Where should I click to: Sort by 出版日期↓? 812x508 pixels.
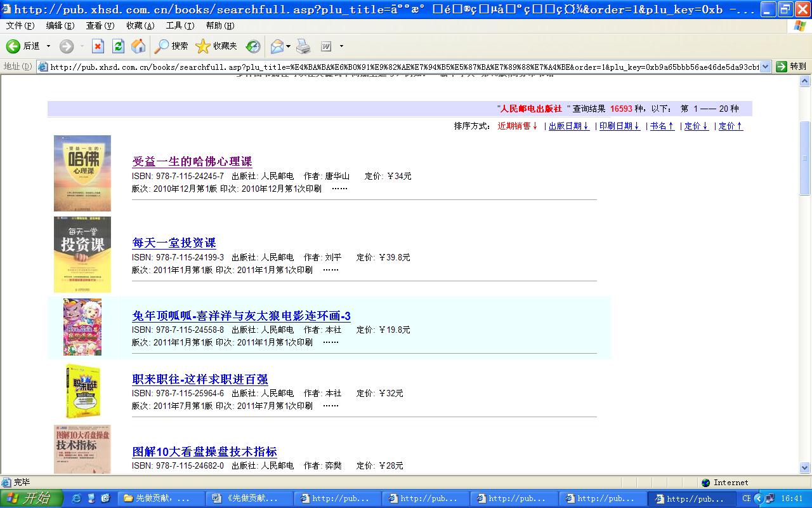(x=569, y=126)
